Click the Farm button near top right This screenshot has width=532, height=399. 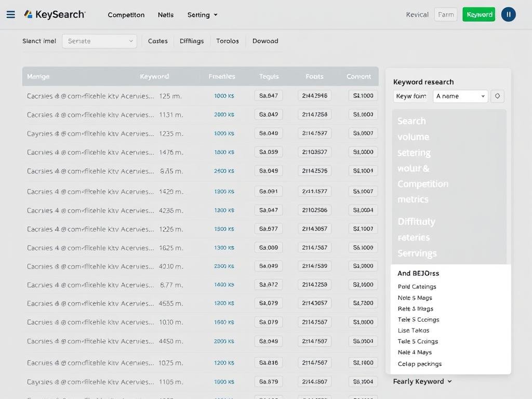tap(445, 14)
